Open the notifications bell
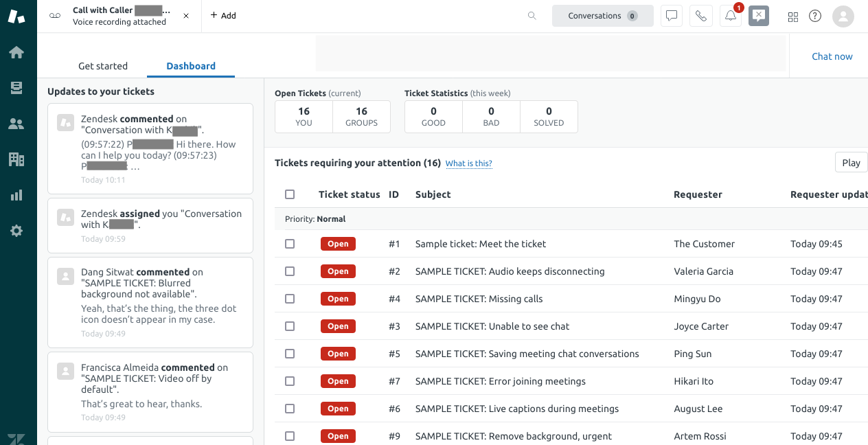The image size is (868, 445). 730,15
